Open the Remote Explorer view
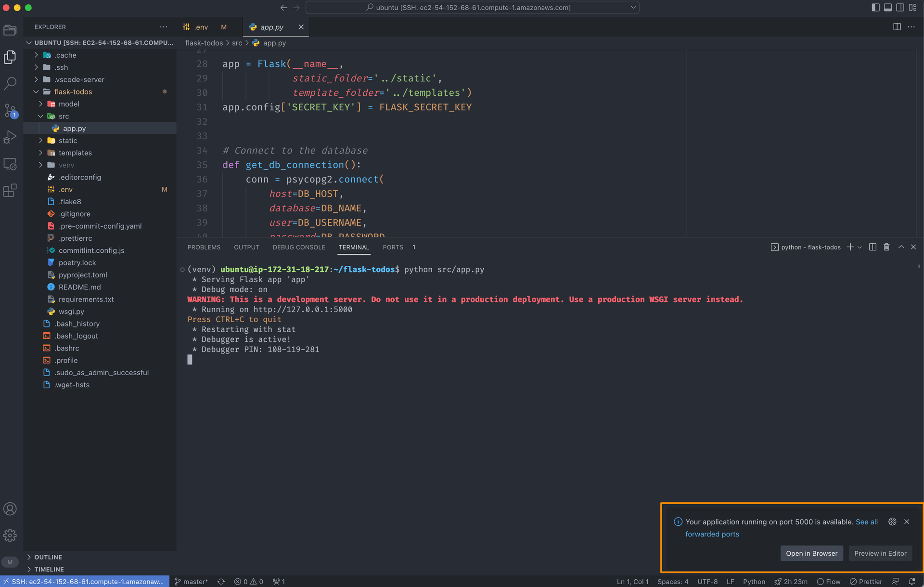Screen dimensions: 924x587 tap(10, 164)
